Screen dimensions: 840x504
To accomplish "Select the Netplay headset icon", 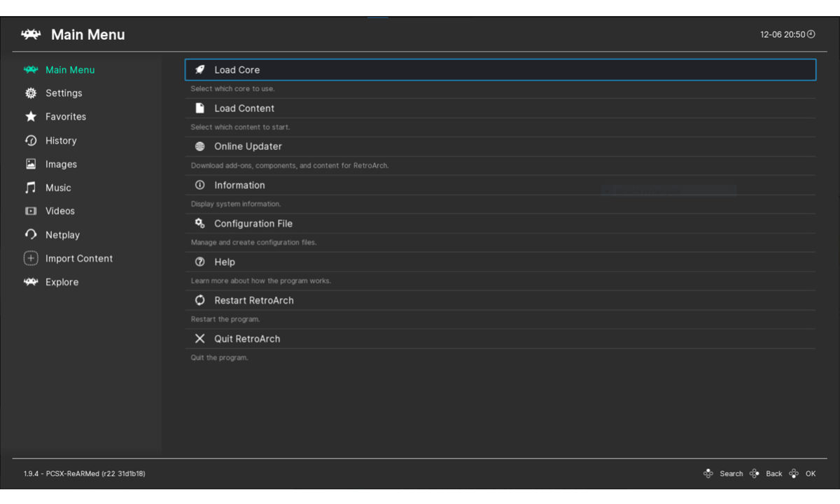I will click(31, 235).
